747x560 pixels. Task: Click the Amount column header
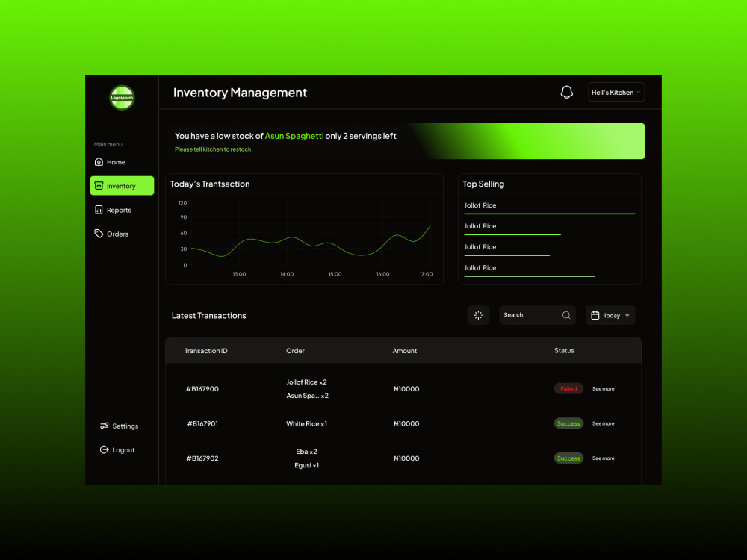[404, 350]
